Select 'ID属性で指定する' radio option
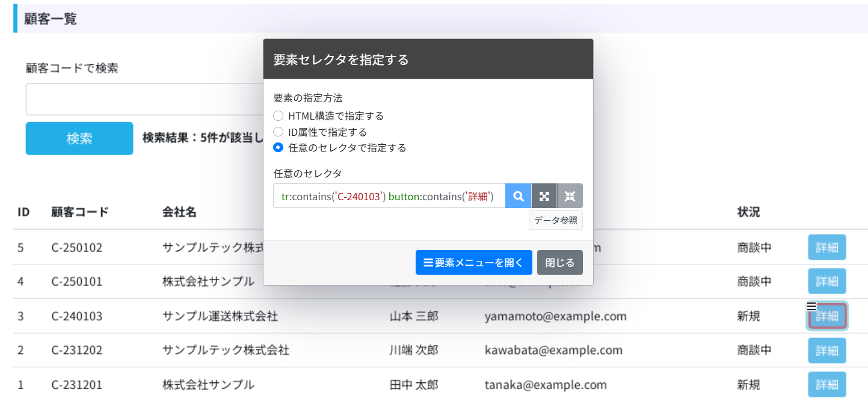Screen dimensions: 868x410 click(x=278, y=132)
